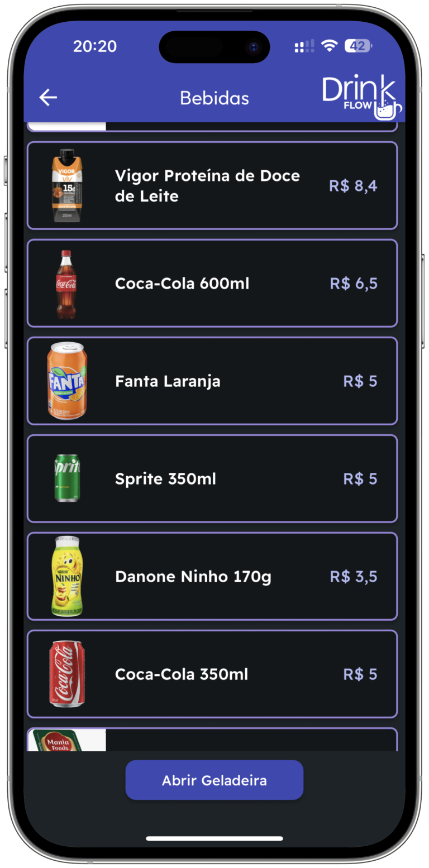The height and width of the screenshot is (868, 429).
Task: Open the Sprite 350ml item name
Action: 165,479
